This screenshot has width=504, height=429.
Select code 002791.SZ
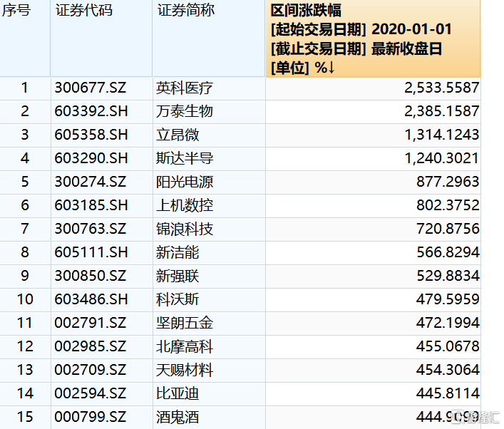[x=91, y=323]
